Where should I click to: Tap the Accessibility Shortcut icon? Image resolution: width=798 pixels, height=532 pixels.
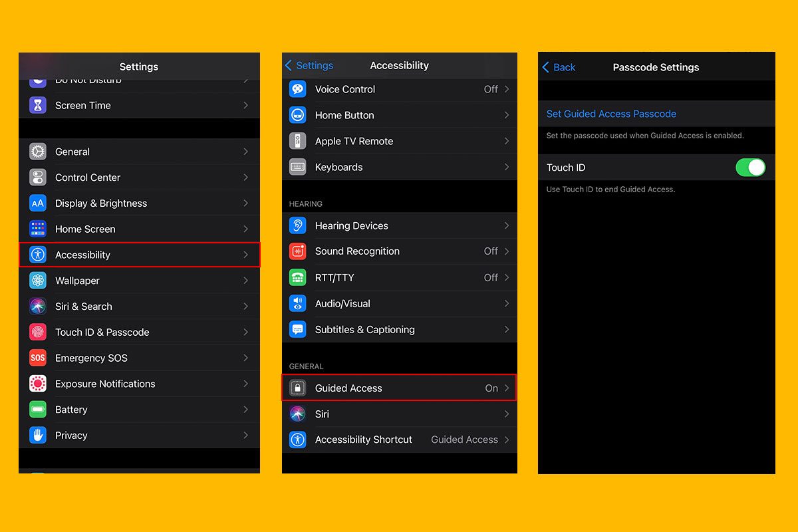pyautogui.click(x=298, y=440)
